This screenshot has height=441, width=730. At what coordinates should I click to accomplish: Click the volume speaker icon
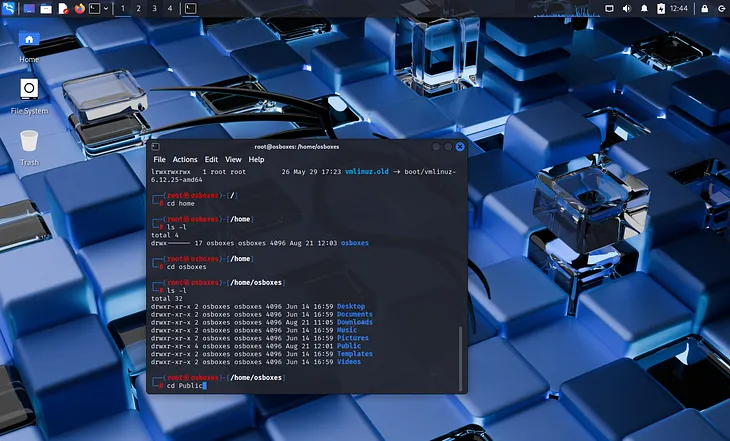pos(627,8)
